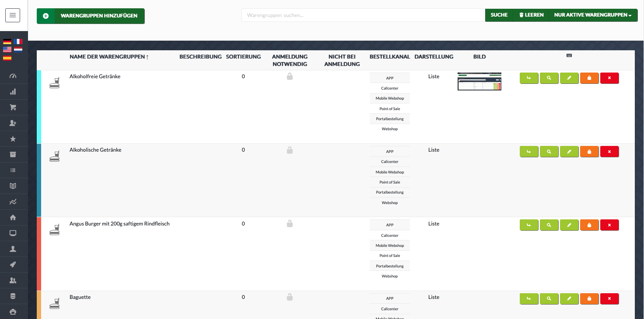Open archive box sidebar icon

pyautogui.click(x=13, y=155)
